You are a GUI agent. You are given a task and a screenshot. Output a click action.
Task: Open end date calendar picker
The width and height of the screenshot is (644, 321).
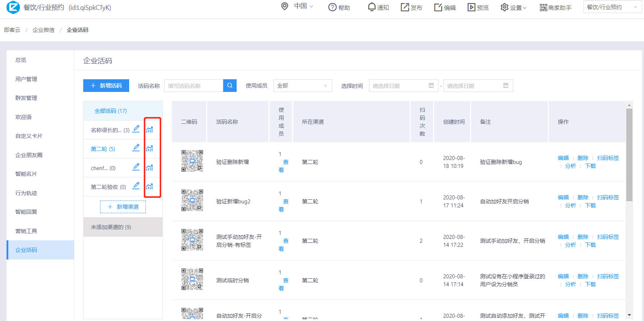pyautogui.click(x=506, y=85)
